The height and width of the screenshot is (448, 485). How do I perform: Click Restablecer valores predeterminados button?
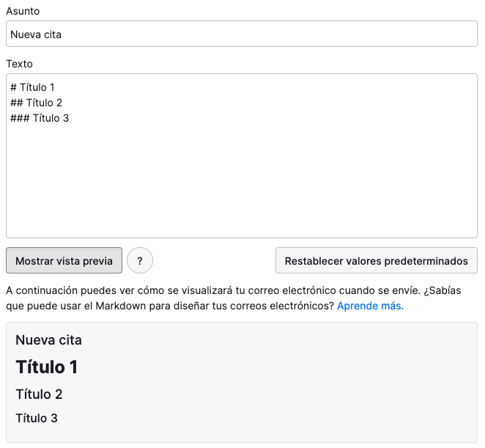click(x=377, y=261)
